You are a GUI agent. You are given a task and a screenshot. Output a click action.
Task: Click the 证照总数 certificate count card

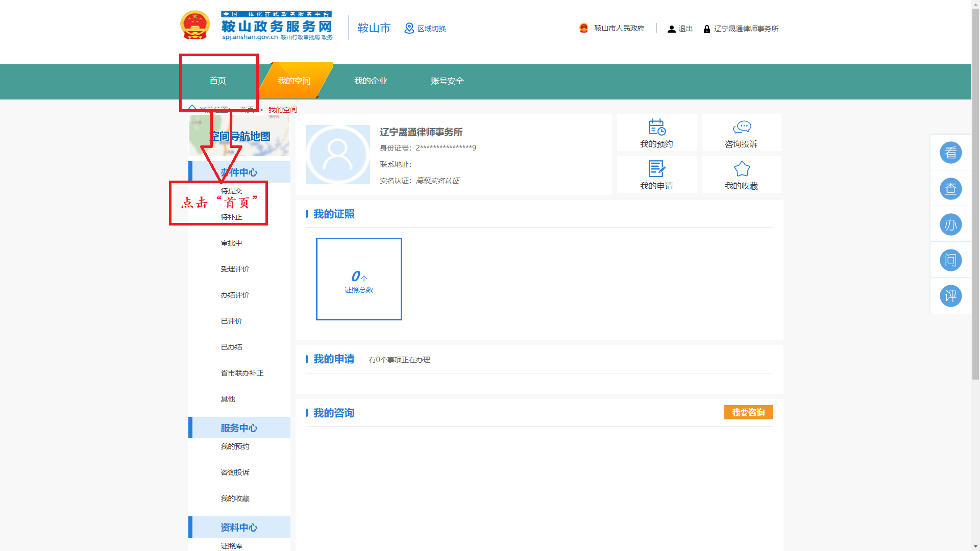(x=358, y=279)
